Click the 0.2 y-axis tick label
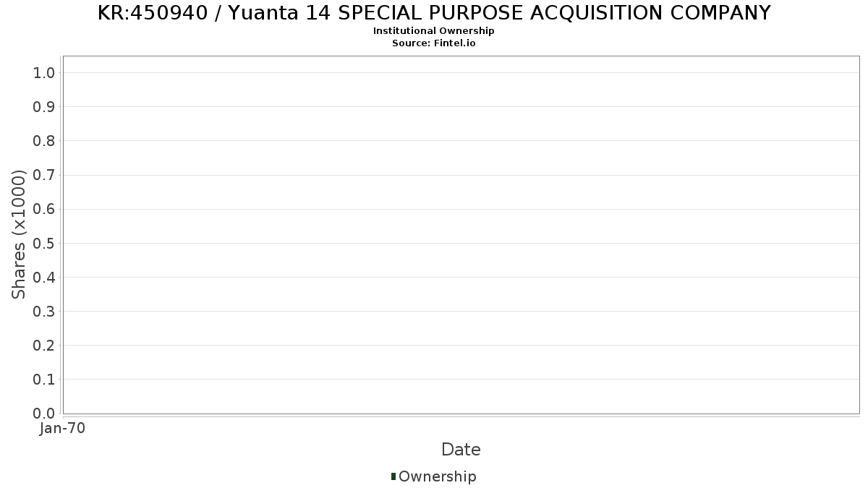The image size is (868, 488). pyautogui.click(x=44, y=346)
